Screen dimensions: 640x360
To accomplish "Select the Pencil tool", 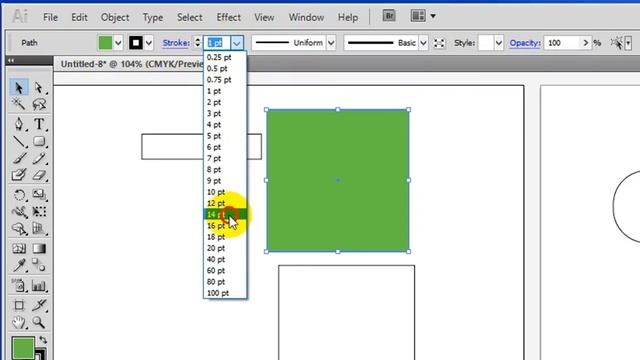I will click(x=39, y=158).
